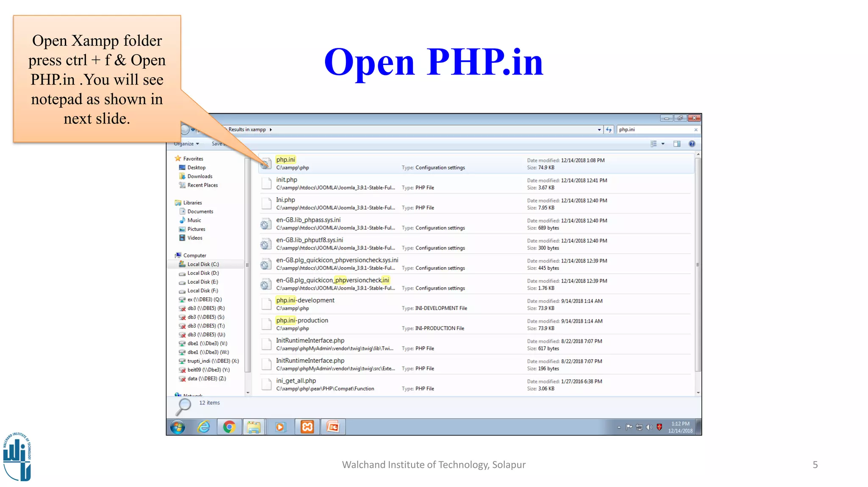The width and height of the screenshot is (868, 487).
Task: Click the Windows Start orb
Action: (x=178, y=427)
